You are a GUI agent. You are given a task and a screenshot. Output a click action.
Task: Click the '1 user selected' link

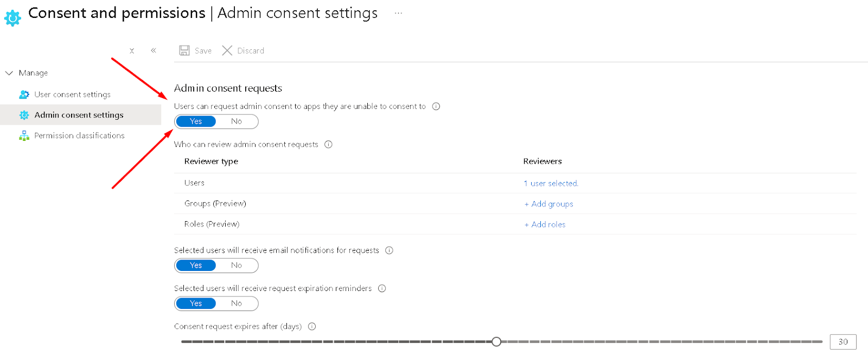pos(551,183)
